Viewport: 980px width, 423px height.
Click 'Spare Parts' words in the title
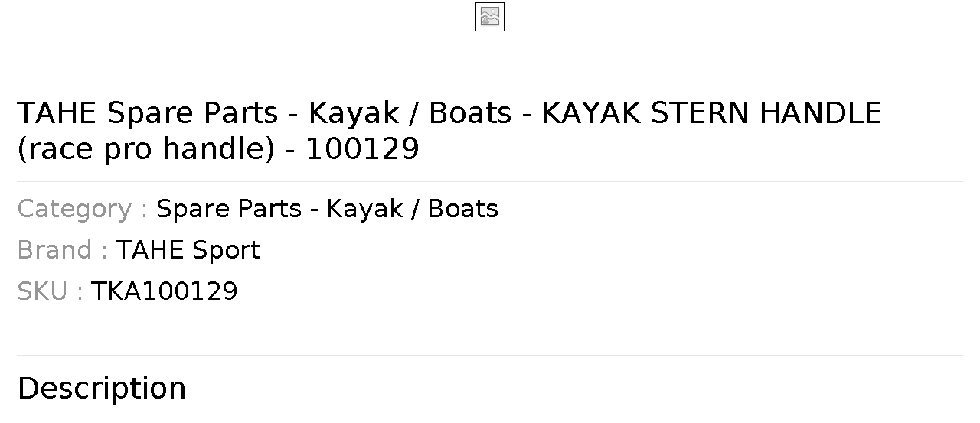pos(192,113)
